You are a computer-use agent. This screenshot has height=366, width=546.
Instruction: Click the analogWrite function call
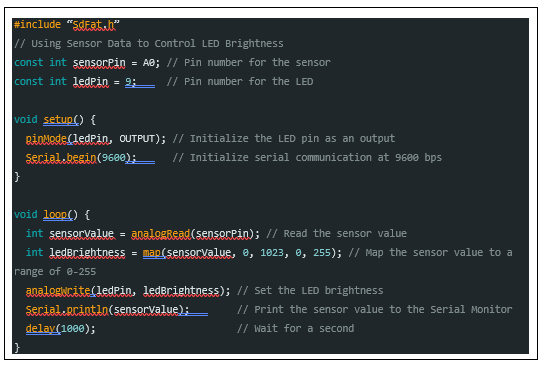click(x=58, y=290)
